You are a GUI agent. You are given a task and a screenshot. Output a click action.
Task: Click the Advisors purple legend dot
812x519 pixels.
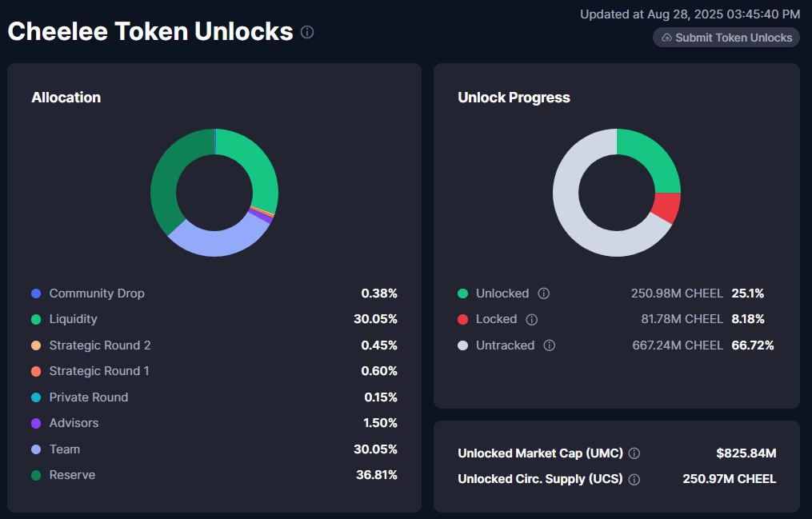[36, 423]
